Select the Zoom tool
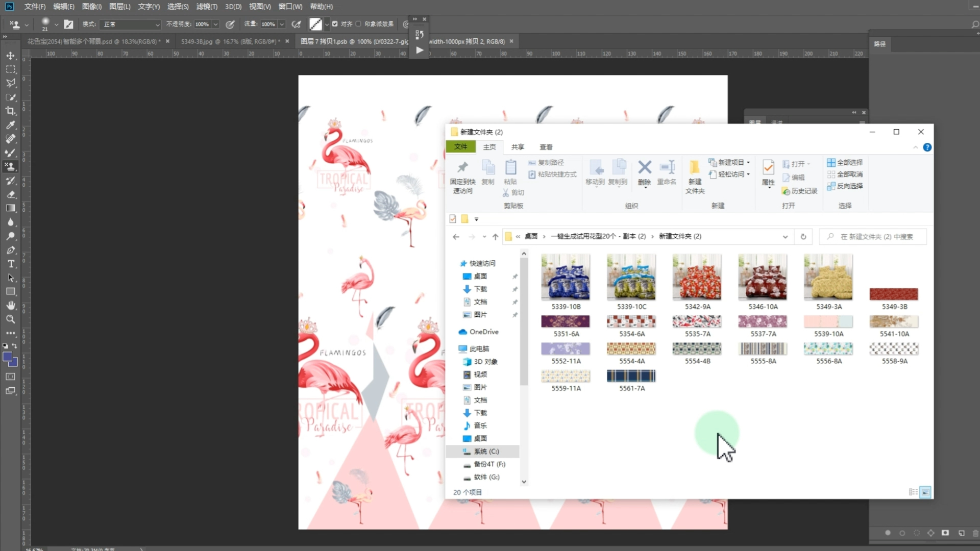This screenshot has width=980, height=551. coord(10,319)
